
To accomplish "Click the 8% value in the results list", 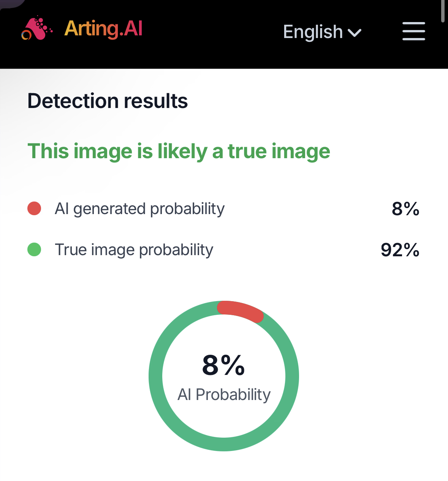I will click(x=405, y=209).
